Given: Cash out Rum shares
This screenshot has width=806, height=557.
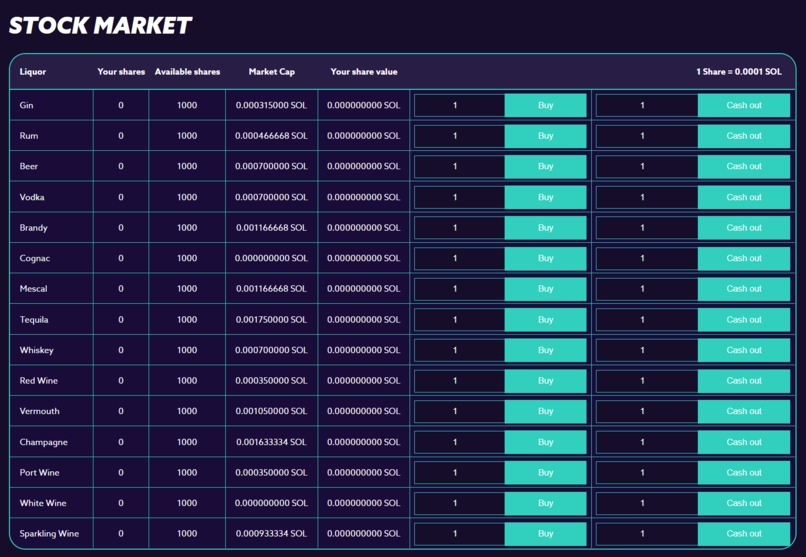Looking at the screenshot, I should click(744, 136).
